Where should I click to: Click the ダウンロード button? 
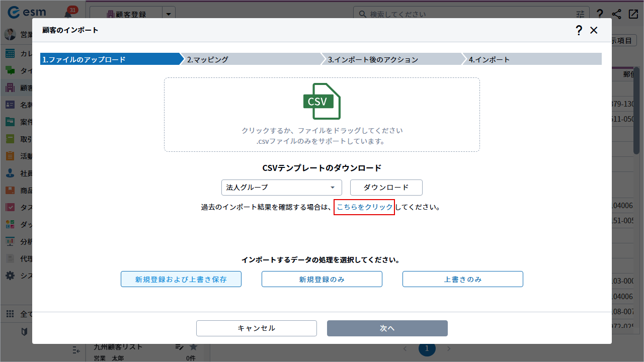pyautogui.click(x=386, y=188)
